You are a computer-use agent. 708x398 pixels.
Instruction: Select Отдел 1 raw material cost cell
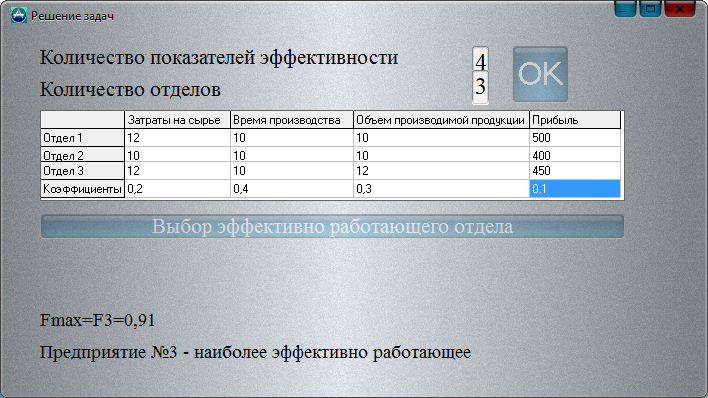coord(177,138)
